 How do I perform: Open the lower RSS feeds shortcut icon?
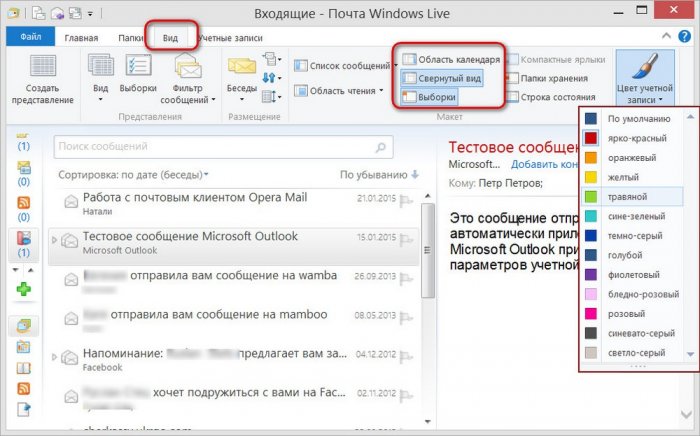[24, 388]
